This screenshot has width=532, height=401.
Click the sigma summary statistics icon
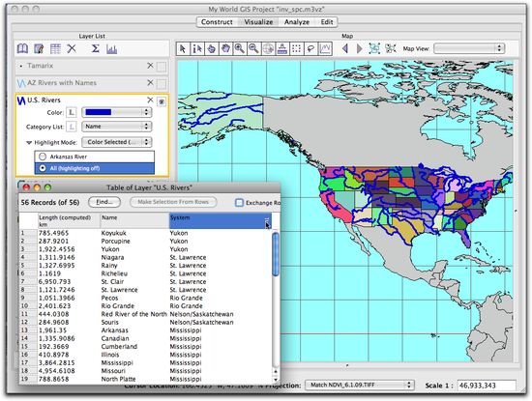(96, 49)
